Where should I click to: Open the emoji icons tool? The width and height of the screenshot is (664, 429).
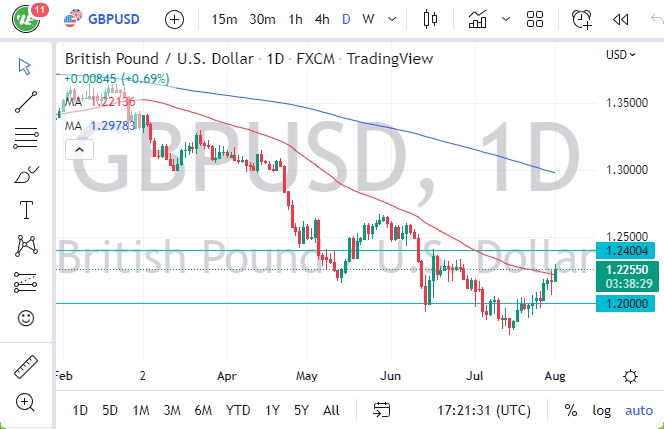(x=27, y=318)
